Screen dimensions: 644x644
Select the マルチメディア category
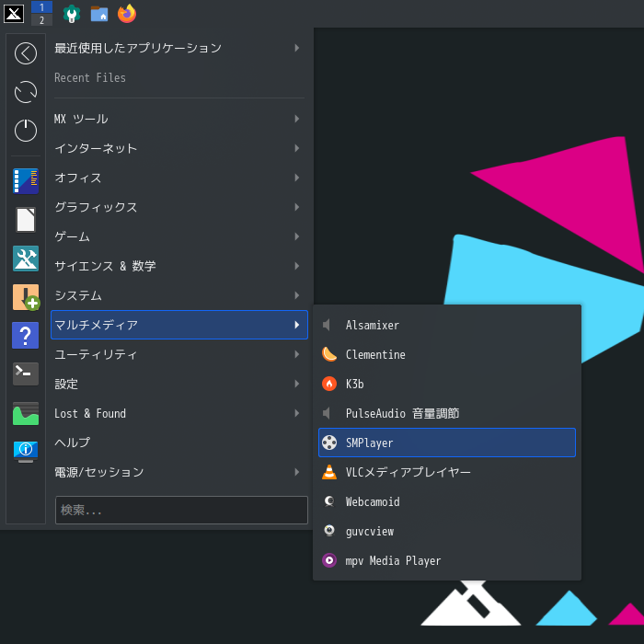click(179, 325)
